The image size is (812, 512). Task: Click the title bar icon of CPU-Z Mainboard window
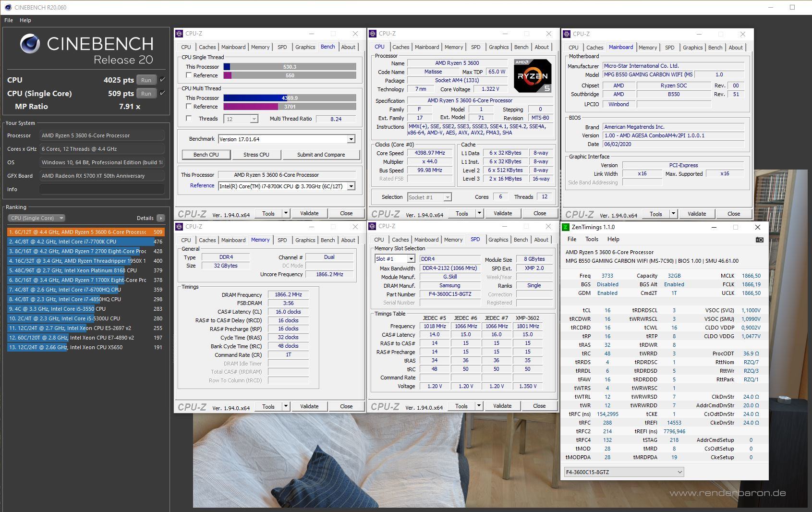click(567, 34)
